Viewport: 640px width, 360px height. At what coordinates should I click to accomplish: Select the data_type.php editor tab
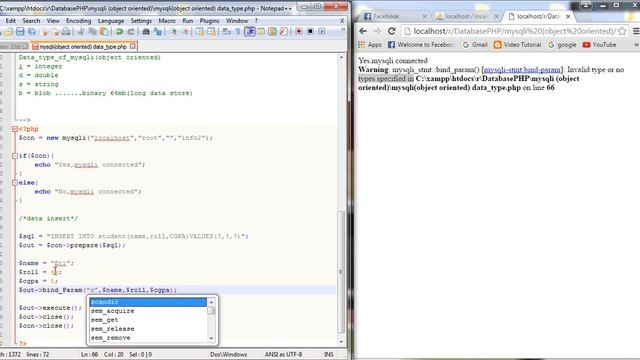click(83, 47)
